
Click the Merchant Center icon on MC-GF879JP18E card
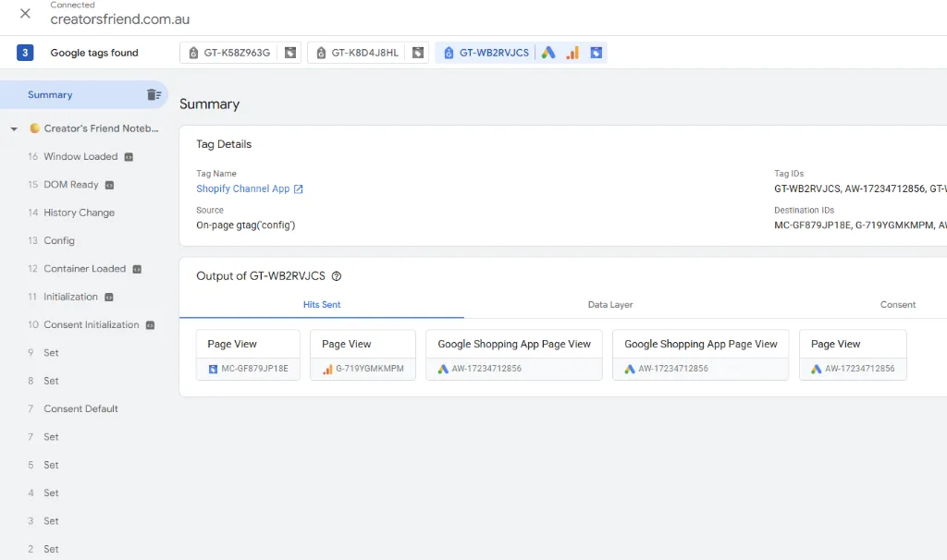(x=213, y=369)
